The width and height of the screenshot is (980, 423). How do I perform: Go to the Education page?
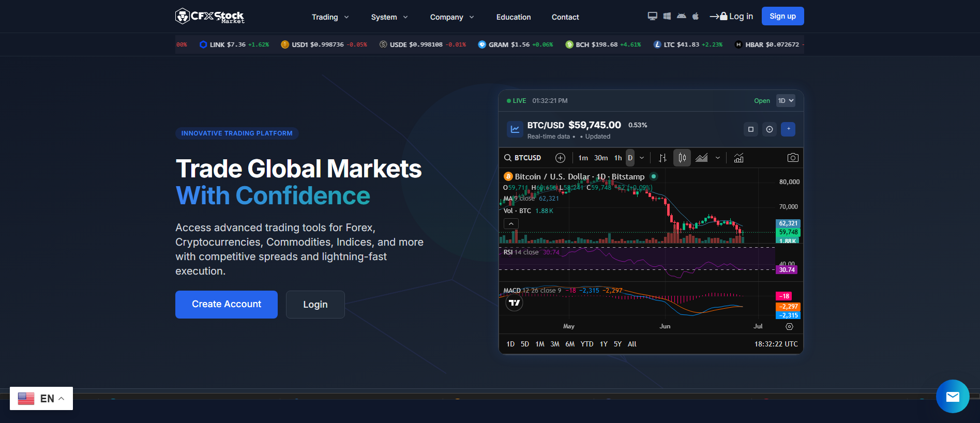click(x=514, y=17)
